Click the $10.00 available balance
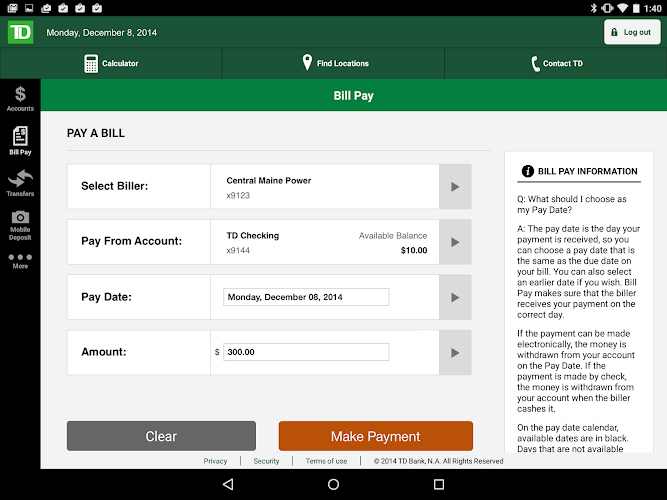Image resolution: width=667 pixels, height=500 pixels. pos(413,250)
